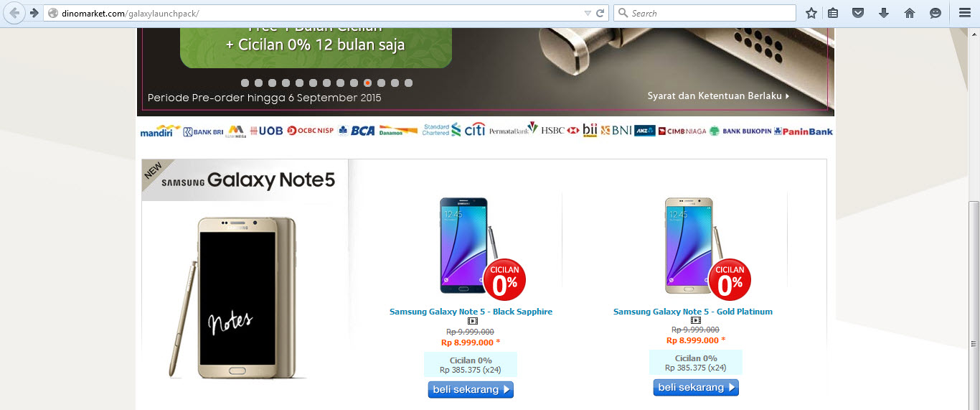Screen dimensions: 980x410
Task: Open Syarat dan Ketentuan Berlaku link
Action: pos(718,95)
